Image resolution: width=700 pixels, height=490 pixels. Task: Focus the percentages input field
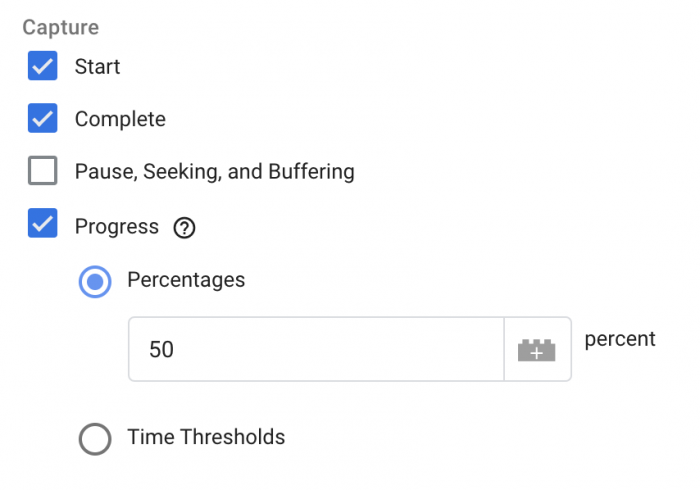point(316,349)
